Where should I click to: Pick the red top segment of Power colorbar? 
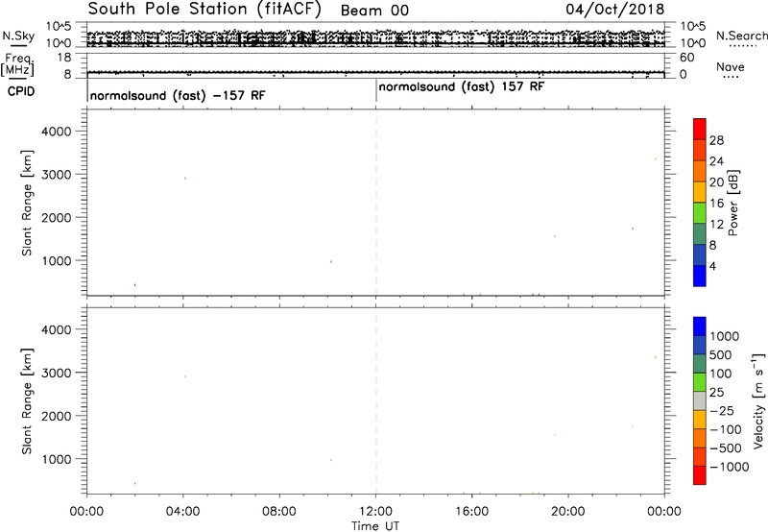pyautogui.click(x=700, y=129)
